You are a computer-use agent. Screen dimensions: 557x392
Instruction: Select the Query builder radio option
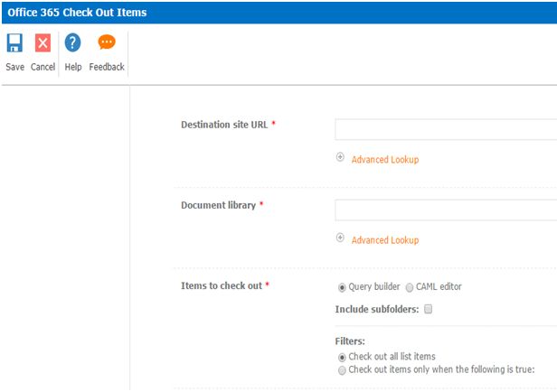coord(341,288)
